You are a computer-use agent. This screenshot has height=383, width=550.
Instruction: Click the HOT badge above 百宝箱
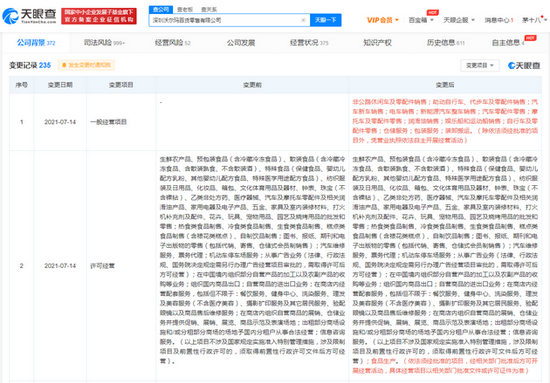[432, 13]
